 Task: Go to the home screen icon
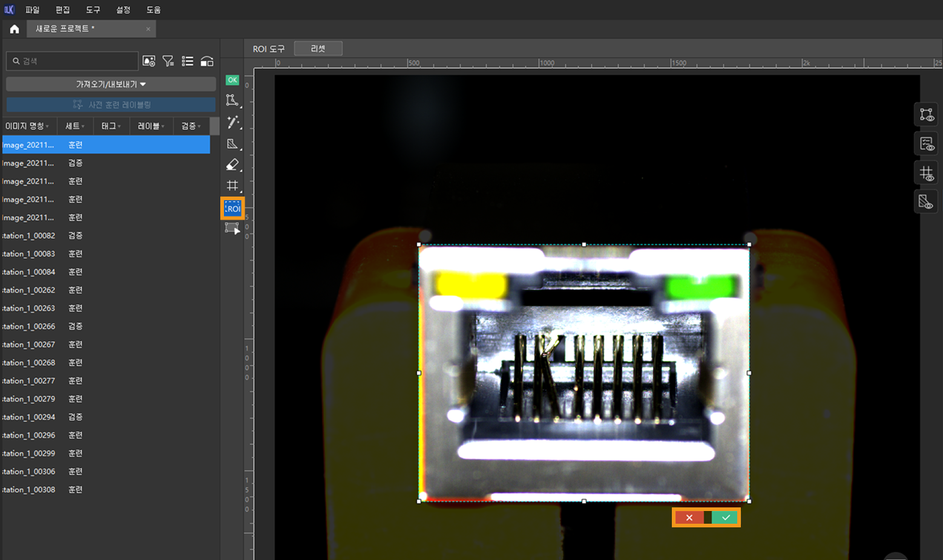click(x=15, y=29)
